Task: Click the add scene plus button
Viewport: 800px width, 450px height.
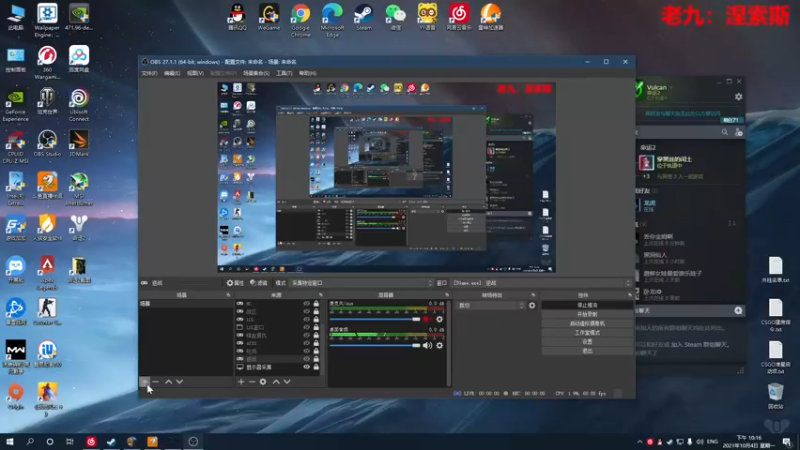Action: pyautogui.click(x=144, y=382)
